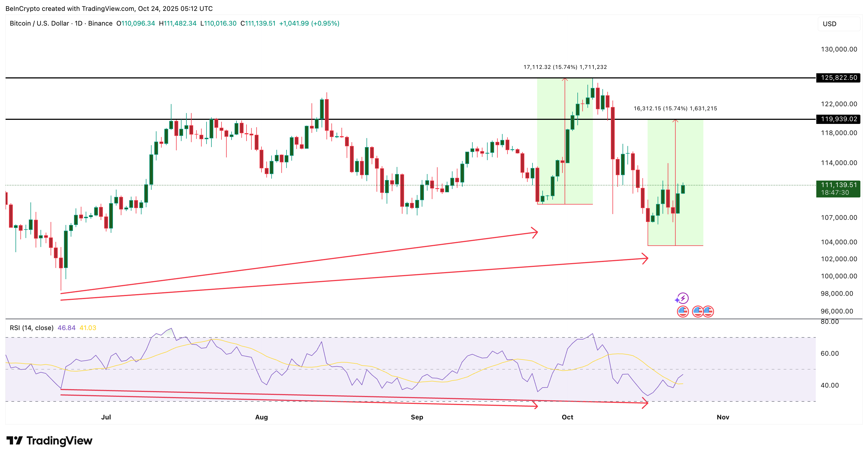
Task: Click the leftmost US flag economic event marker
Action: 683,311
